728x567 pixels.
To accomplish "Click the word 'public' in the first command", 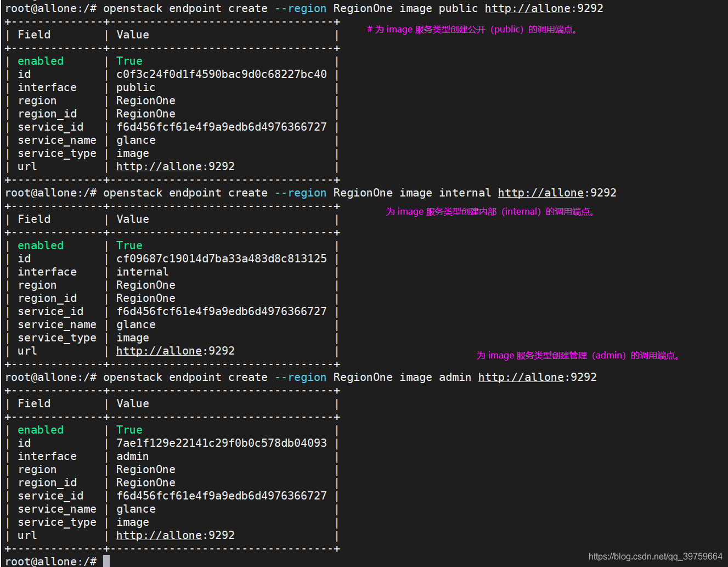I will click(x=459, y=9).
